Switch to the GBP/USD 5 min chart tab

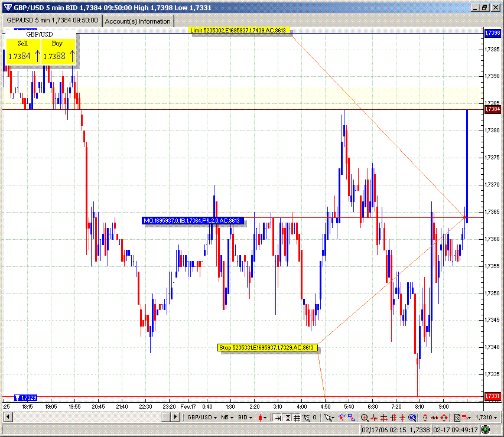[52, 20]
